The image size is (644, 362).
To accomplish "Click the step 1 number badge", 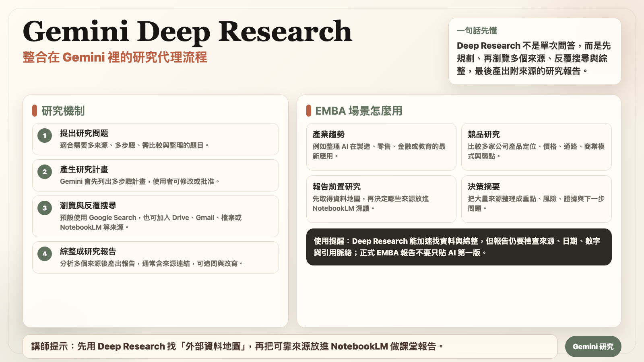I will coord(45,136).
